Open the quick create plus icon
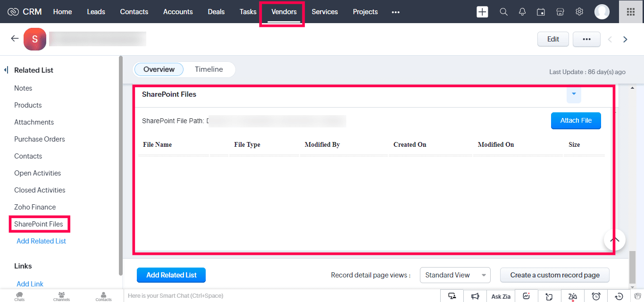This screenshot has height=302, width=644. tap(482, 12)
